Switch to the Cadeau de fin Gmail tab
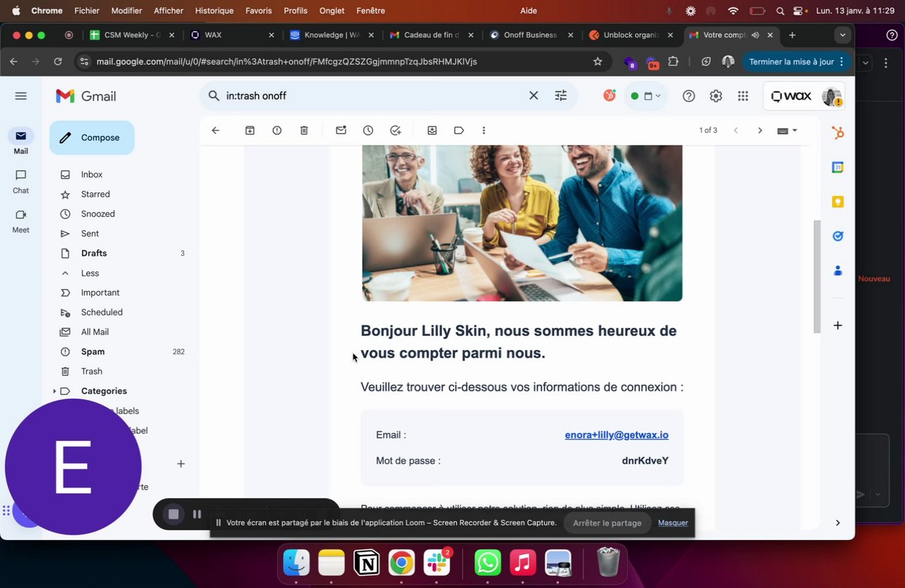Viewport: 905px width, 588px height. tap(431, 35)
